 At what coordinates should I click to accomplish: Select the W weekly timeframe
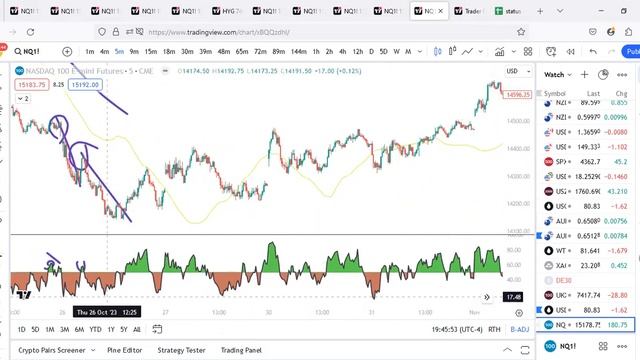pyautogui.click(x=396, y=51)
